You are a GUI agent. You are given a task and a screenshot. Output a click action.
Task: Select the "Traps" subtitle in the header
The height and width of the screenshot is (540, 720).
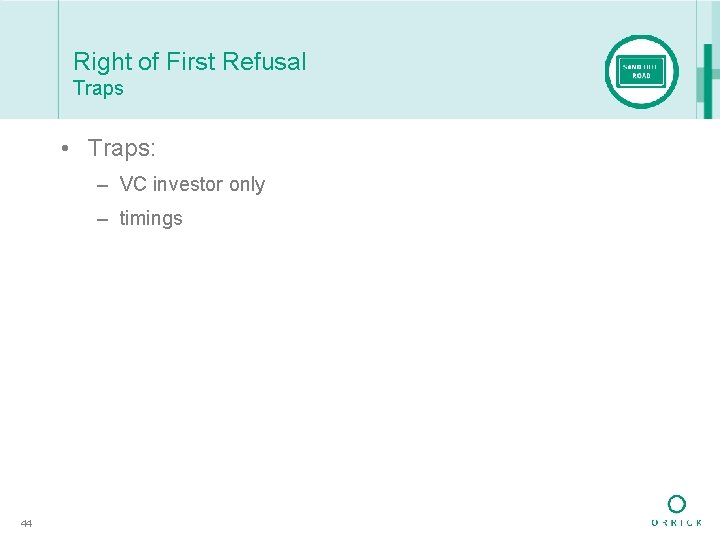click(x=98, y=88)
